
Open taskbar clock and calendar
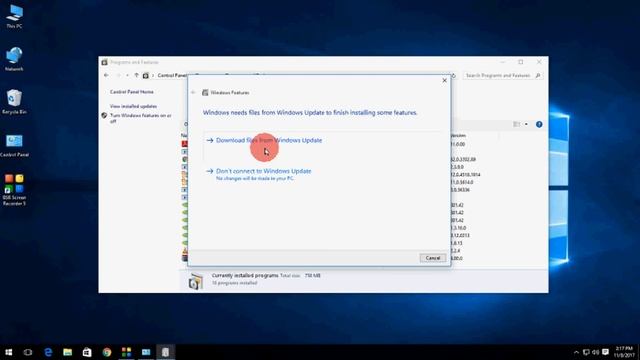point(624,352)
